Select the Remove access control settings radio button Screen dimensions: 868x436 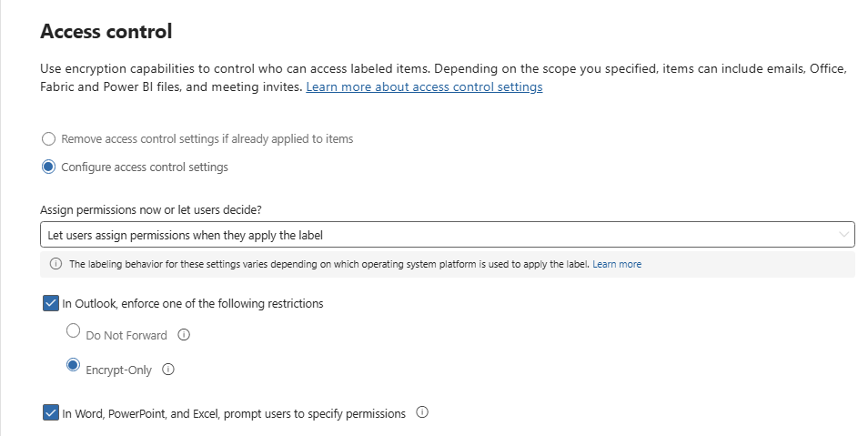tap(49, 139)
